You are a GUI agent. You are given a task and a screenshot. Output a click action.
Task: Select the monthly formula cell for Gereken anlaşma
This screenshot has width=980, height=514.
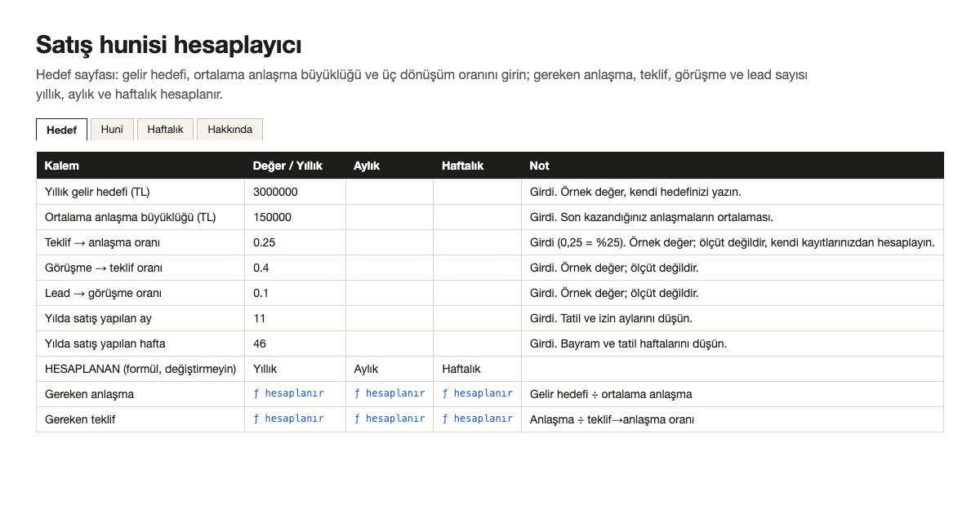pyautogui.click(x=390, y=394)
